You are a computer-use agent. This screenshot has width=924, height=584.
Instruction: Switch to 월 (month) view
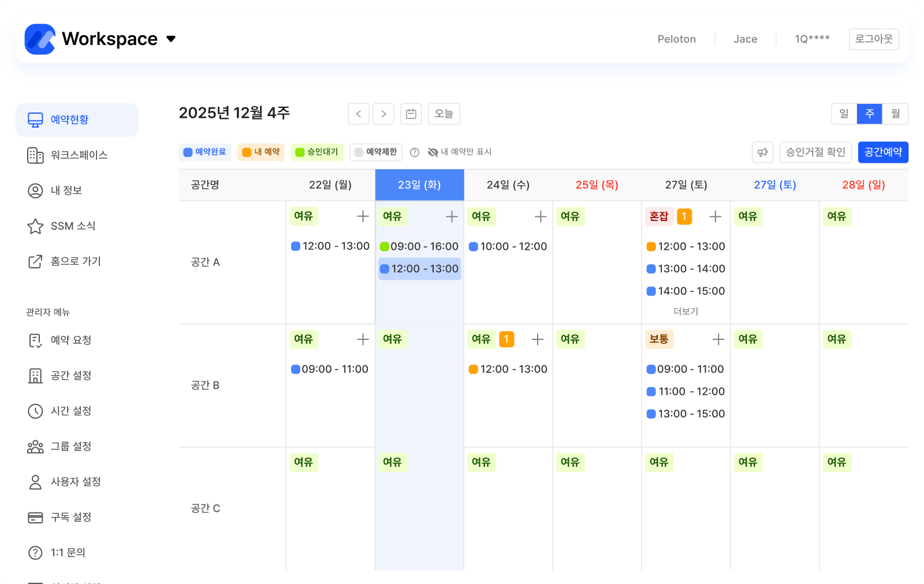click(895, 114)
